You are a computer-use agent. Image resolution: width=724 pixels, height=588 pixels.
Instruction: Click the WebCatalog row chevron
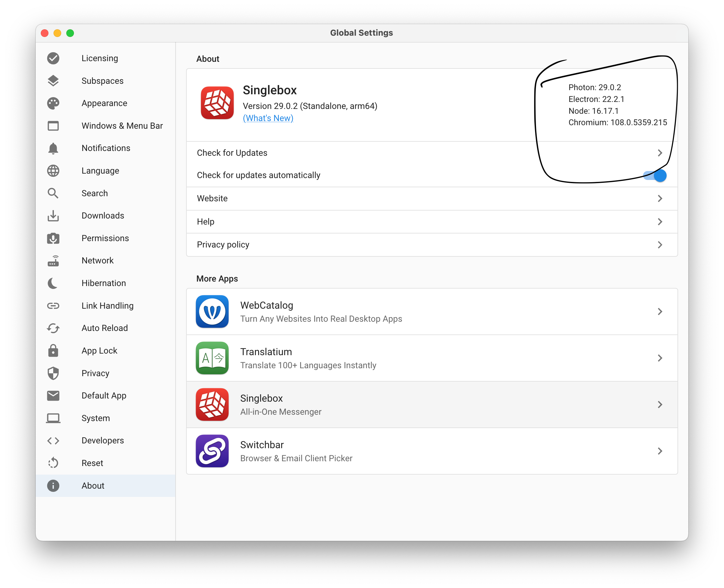point(660,312)
